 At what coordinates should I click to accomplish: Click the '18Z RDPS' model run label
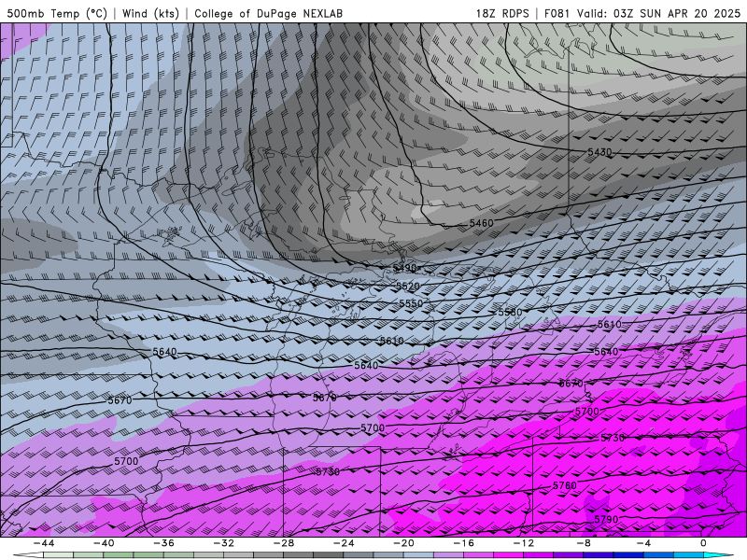click(502, 13)
